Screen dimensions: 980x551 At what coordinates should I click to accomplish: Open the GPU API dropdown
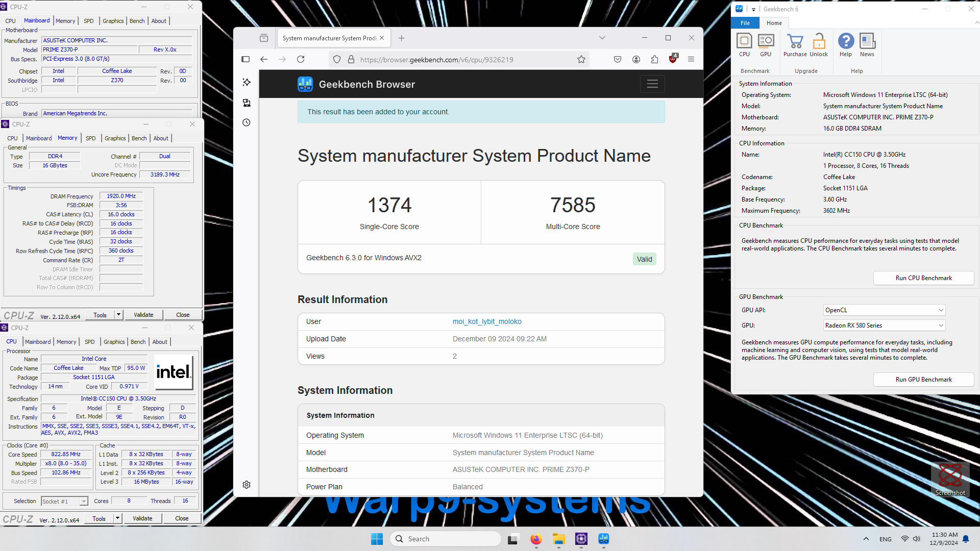click(884, 310)
